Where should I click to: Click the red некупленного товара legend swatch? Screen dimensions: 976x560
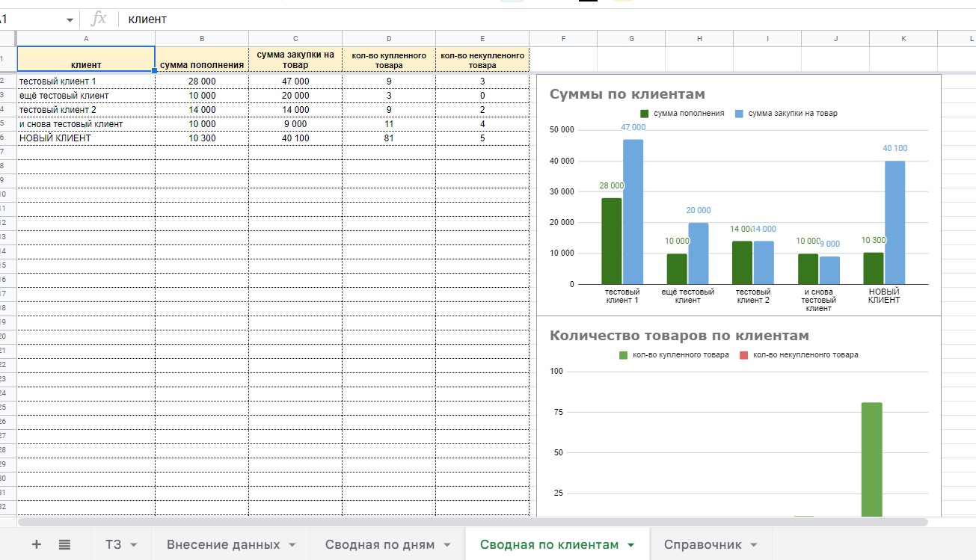pos(744,355)
